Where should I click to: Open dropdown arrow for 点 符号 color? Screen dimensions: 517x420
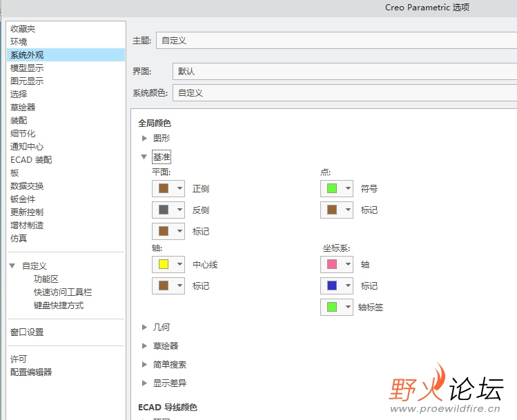pyautogui.click(x=348, y=188)
